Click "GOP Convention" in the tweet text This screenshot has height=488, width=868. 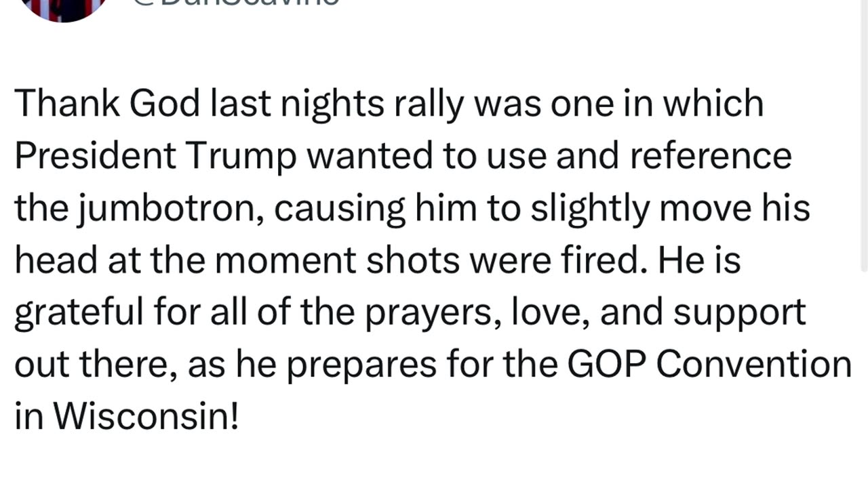pyautogui.click(x=709, y=365)
